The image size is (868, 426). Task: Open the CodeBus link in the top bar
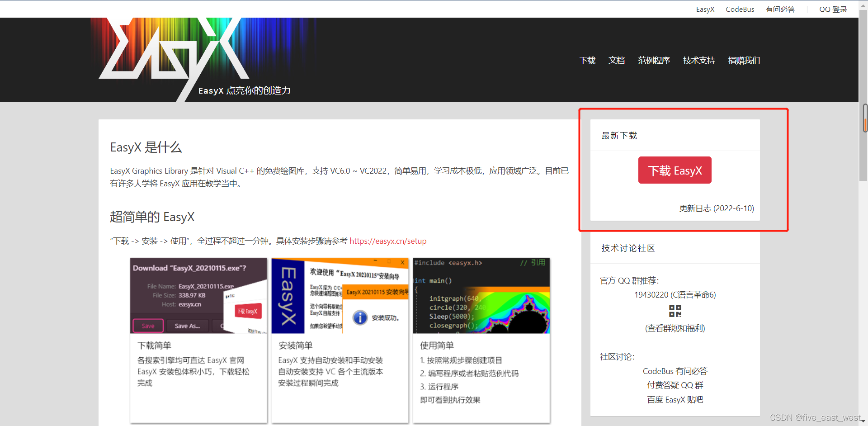[740, 9]
